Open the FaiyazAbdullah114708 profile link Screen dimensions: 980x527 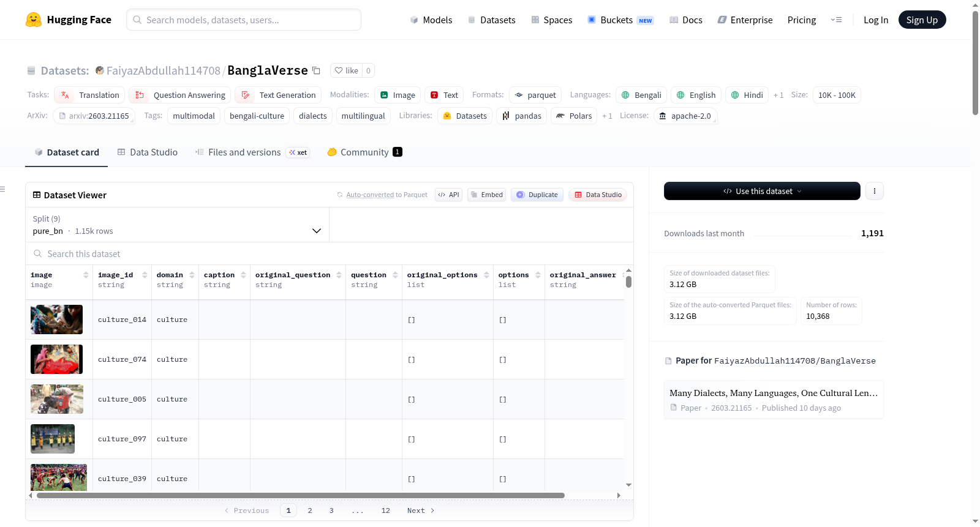163,70
